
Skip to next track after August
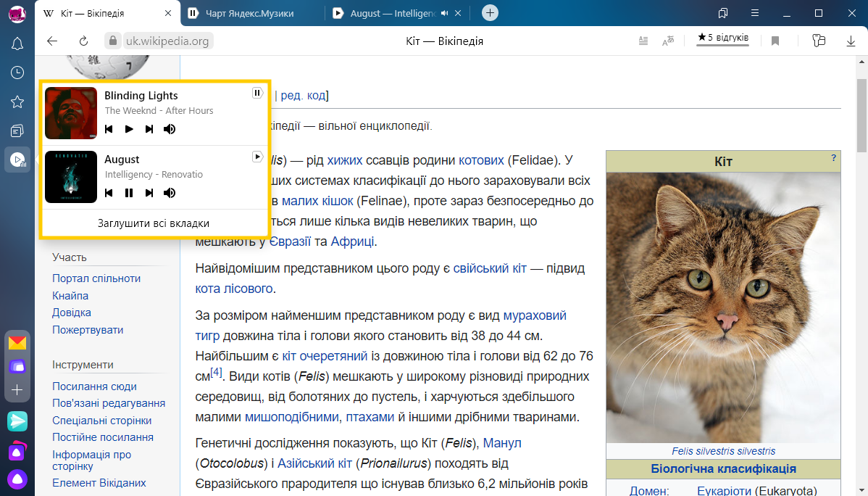tap(149, 193)
